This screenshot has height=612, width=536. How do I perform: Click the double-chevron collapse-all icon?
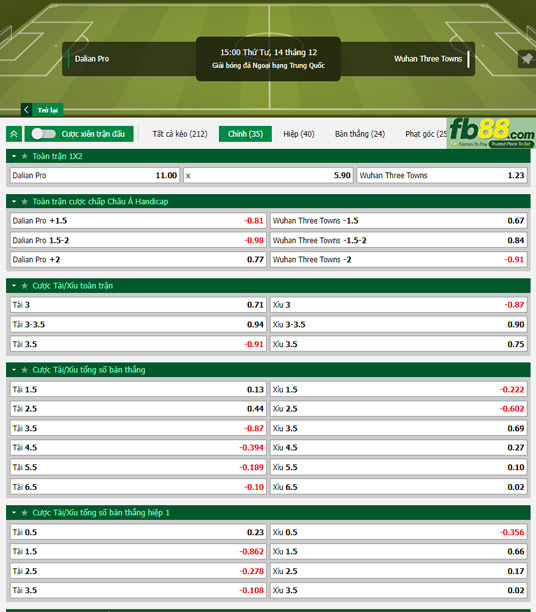click(x=14, y=134)
